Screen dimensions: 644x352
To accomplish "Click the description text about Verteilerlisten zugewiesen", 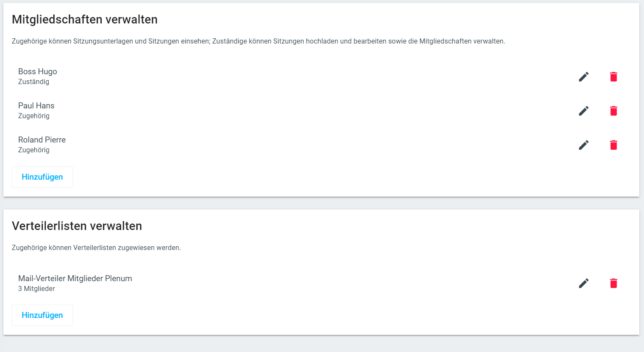I will coord(97,248).
